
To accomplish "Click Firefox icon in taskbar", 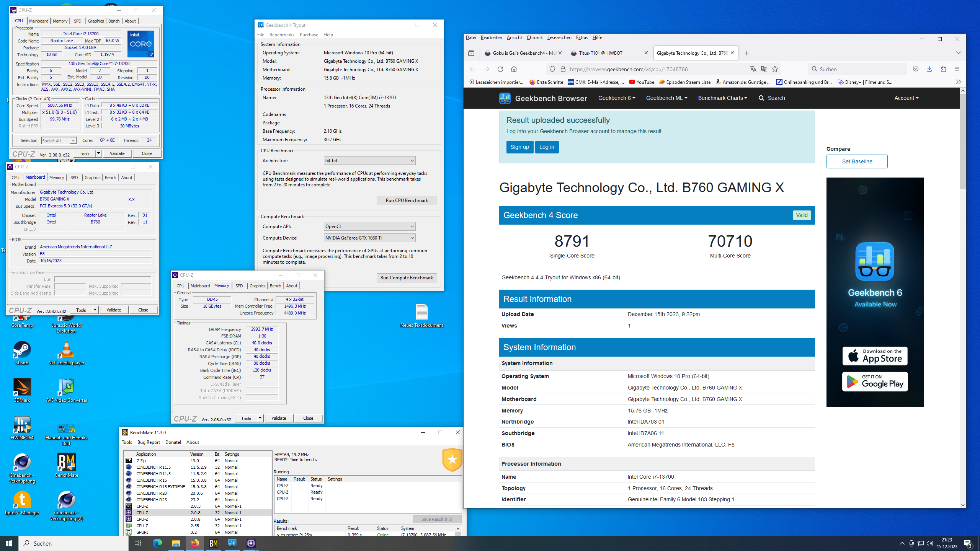I will tap(194, 543).
